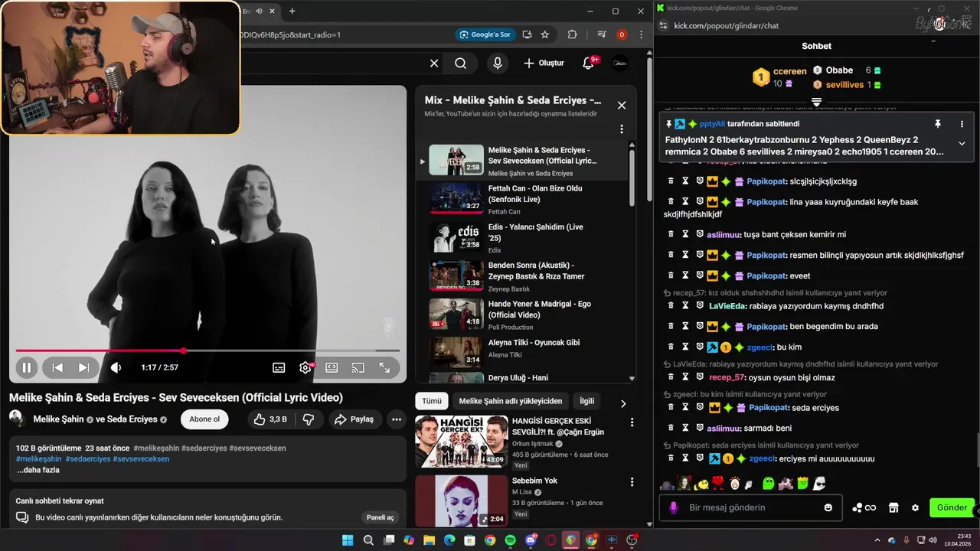Open Melike Şahin channel avatar
The height and width of the screenshot is (551, 980).
(17, 419)
